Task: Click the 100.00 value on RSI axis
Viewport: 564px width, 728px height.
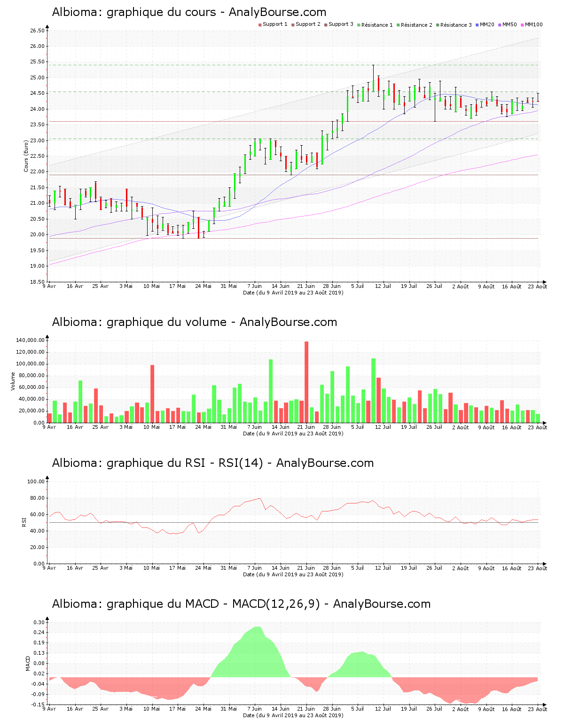Action: (x=36, y=481)
